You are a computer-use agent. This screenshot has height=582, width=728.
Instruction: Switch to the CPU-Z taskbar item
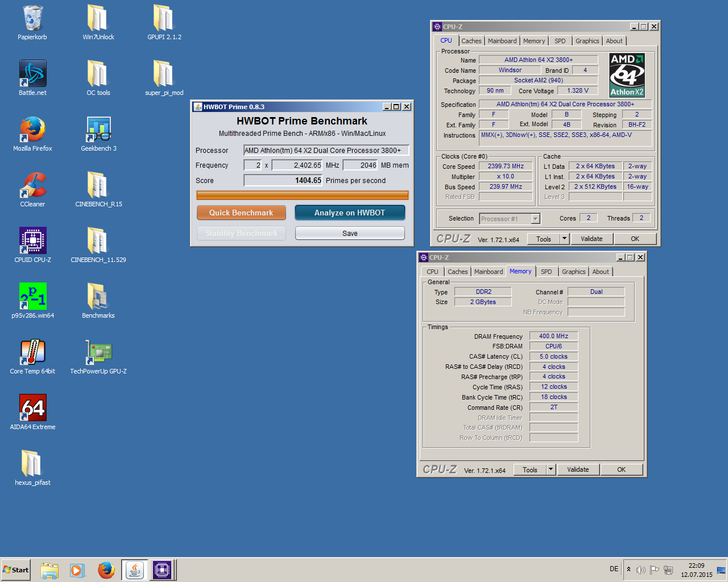click(x=162, y=570)
